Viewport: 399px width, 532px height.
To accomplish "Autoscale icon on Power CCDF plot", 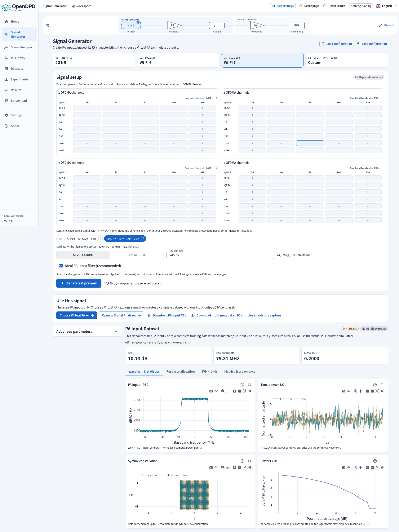I will pos(377,467).
